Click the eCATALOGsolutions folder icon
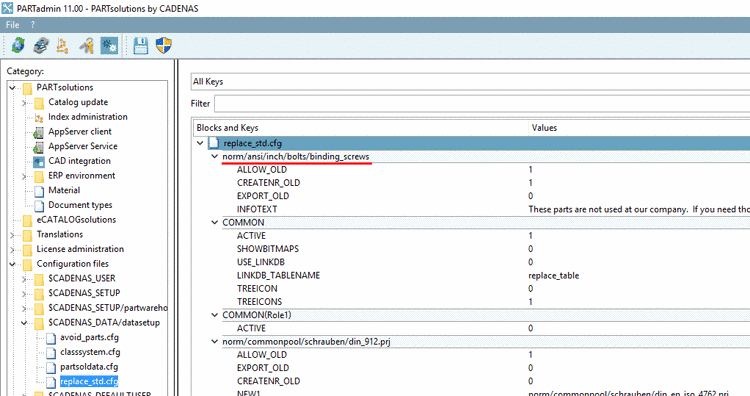The height and width of the screenshot is (396, 750). 28,220
